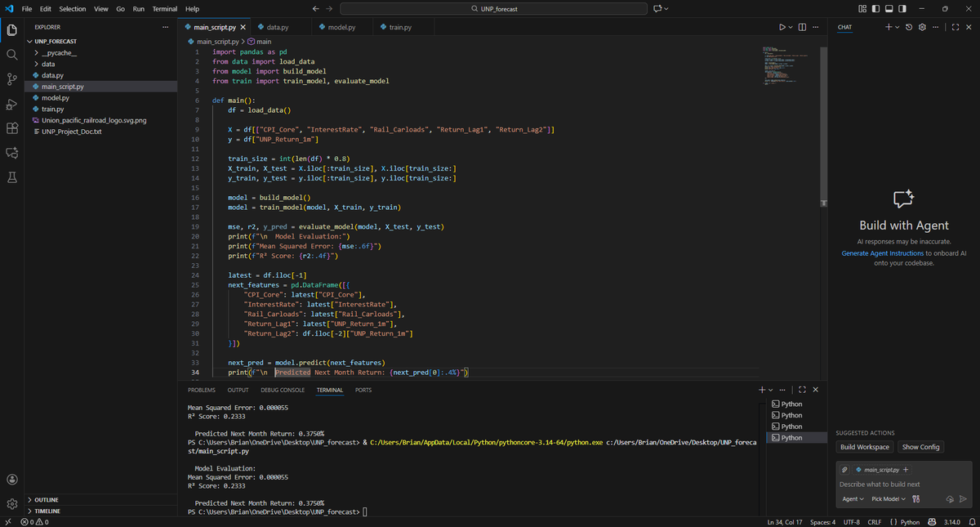Close the main_script.py editor tab

tap(243, 27)
